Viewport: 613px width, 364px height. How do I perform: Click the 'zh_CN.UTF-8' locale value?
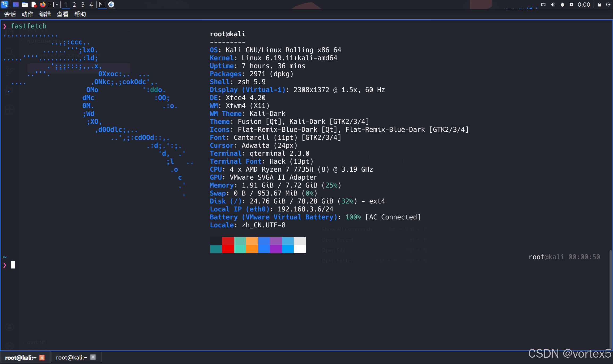(263, 225)
